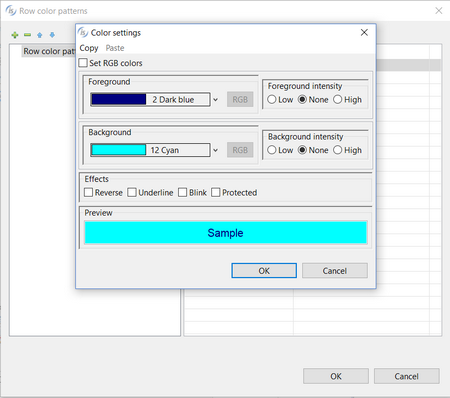
Task: Click the 12 Cyan background combo box
Action: coord(150,150)
